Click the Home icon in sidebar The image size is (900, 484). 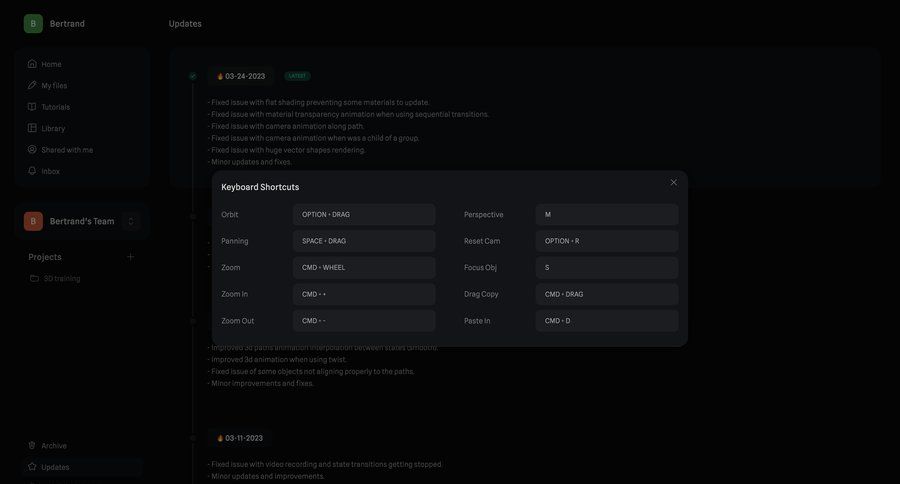tap(32, 64)
